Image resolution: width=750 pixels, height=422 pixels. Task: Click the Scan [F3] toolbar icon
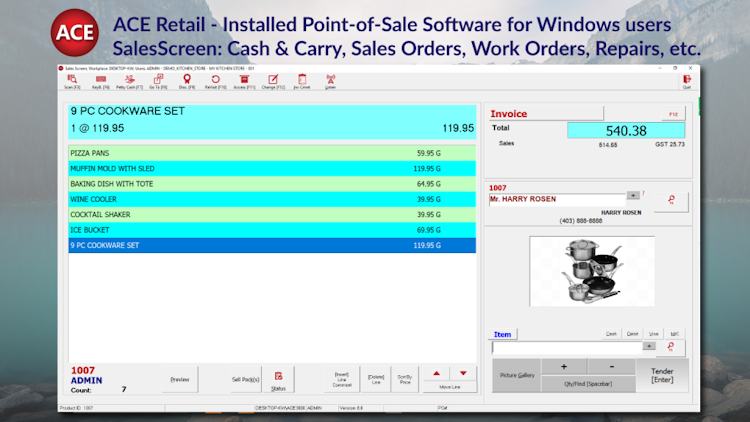coord(72,82)
